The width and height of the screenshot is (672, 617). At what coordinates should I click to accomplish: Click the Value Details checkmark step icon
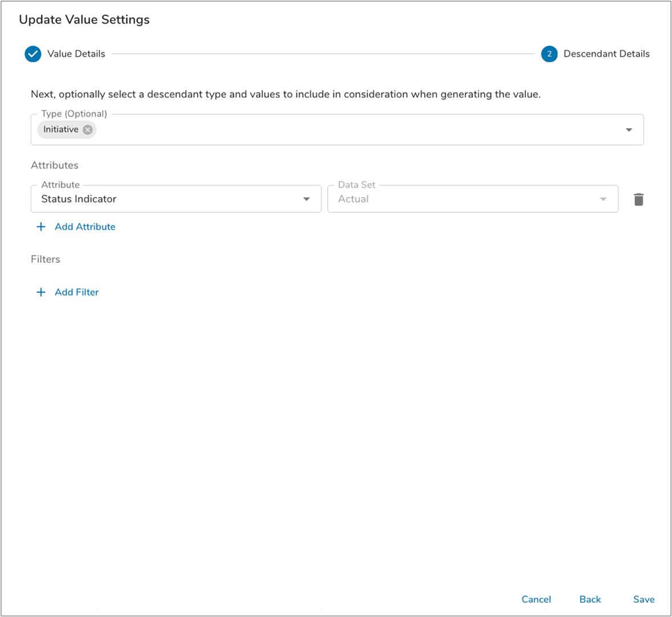[33, 54]
